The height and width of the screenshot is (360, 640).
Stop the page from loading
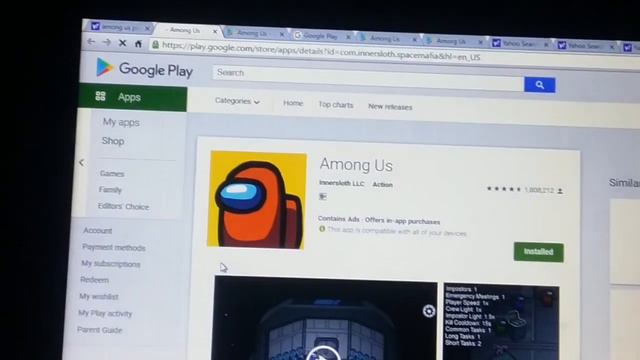click(x=122, y=42)
